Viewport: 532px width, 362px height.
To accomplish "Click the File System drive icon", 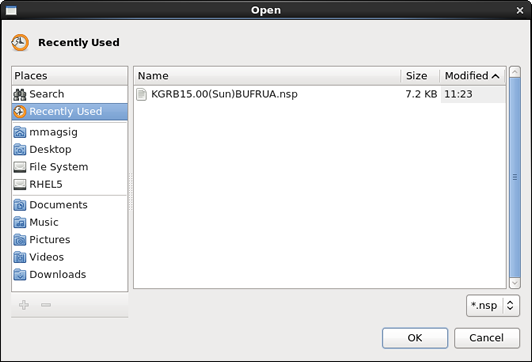I will (x=20, y=167).
